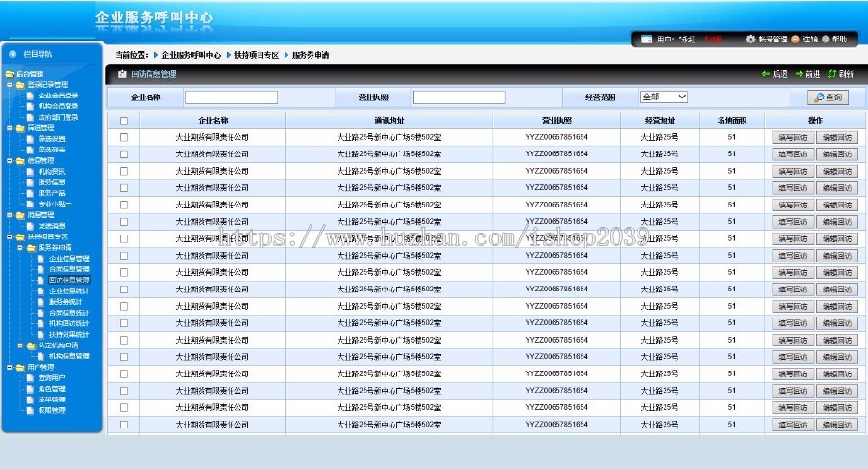Tick the select-all checkbox in table header
Image resolution: width=868 pixels, height=469 pixels.
[x=124, y=121]
